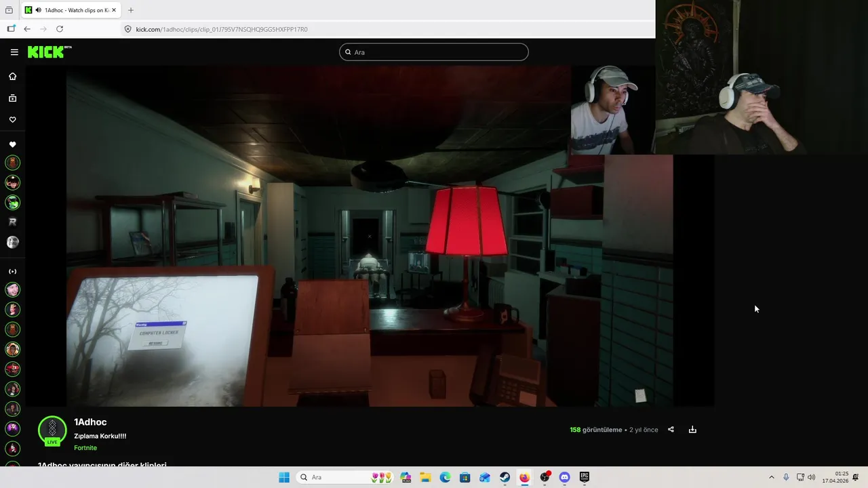Open the volume tray icon

coord(812,477)
